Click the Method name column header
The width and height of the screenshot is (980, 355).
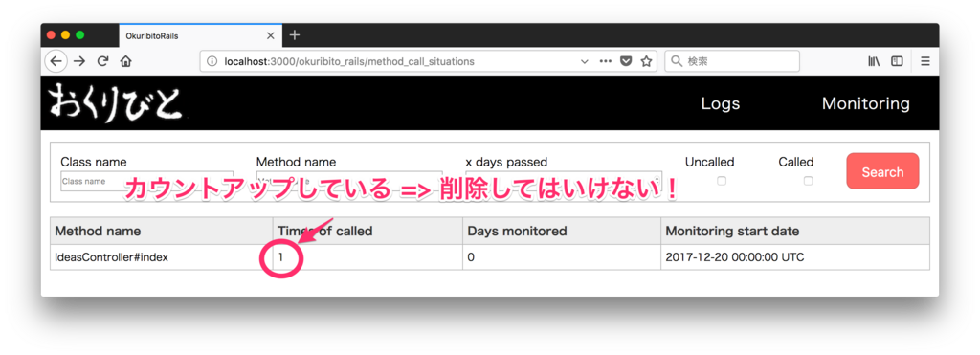click(x=161, y=231)
